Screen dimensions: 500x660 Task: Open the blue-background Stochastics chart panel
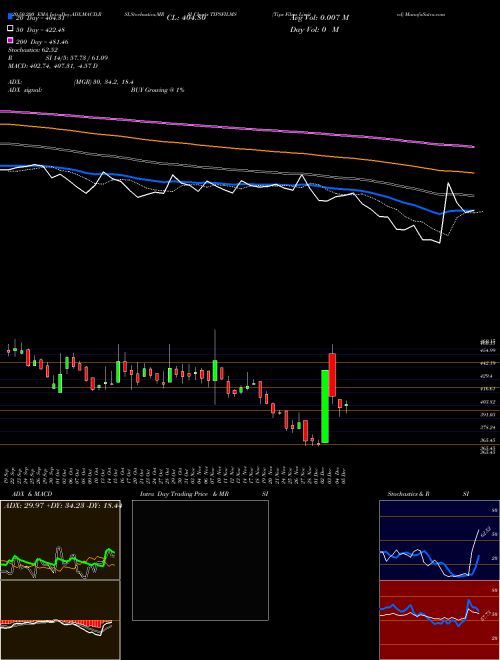pyautogui.click(x=439, y=540)
